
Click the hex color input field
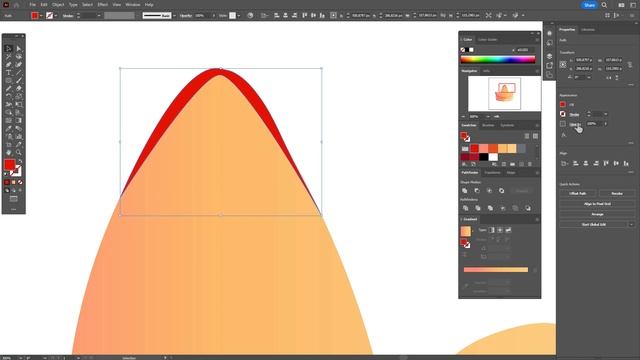coord(524,50)
